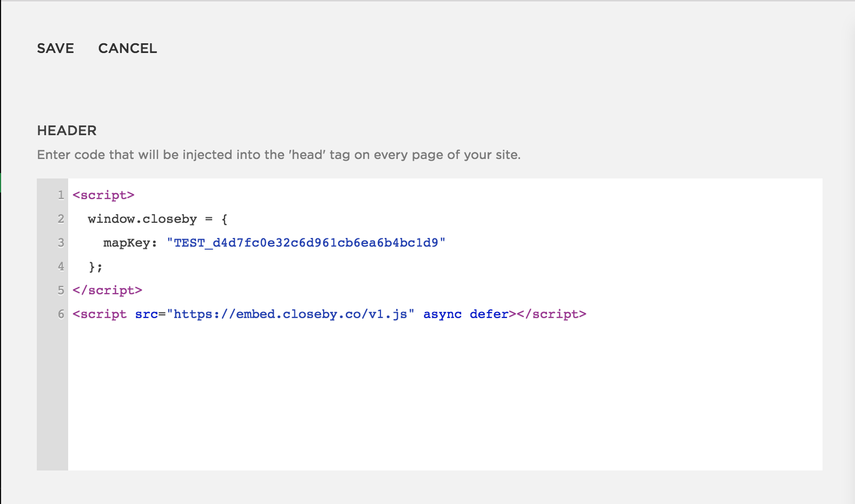The height and width of the screenshot is (504, 855).
Task: Click the SAVE button
Action: 55,49
